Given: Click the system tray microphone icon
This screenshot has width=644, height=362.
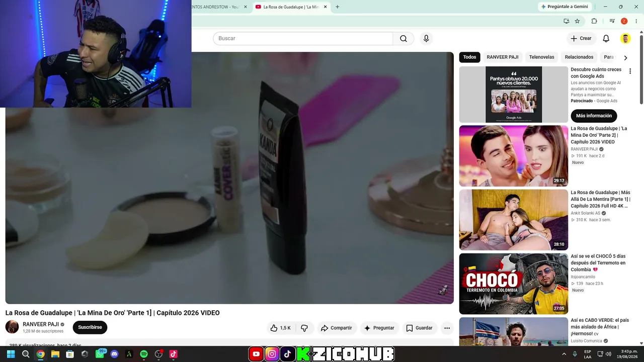Looking at the screenshot, I should coord(575,354).
